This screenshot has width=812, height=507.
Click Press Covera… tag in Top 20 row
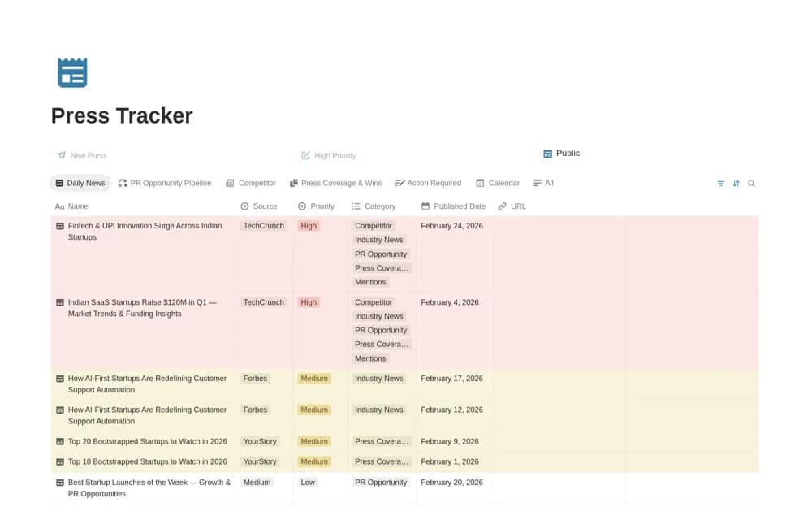382,442
